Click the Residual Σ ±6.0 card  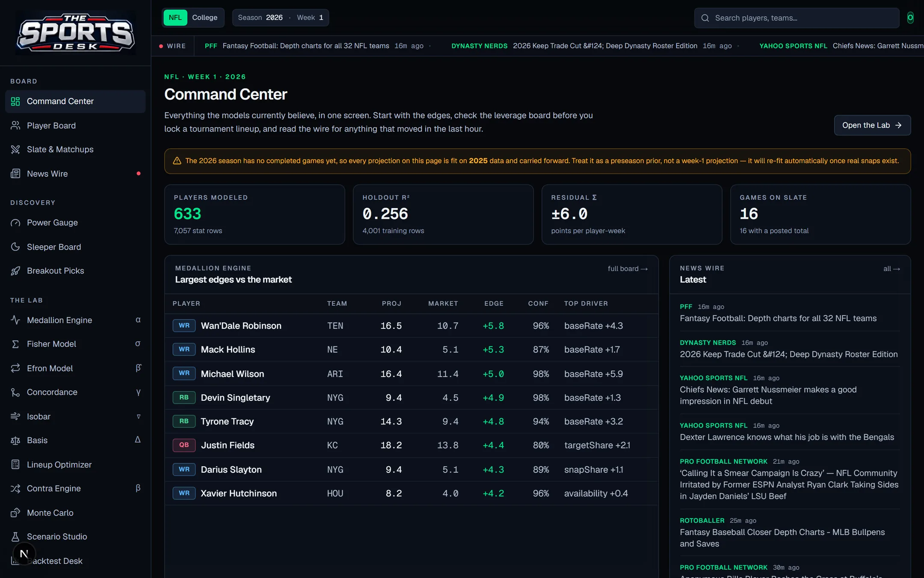pos(632,215)
